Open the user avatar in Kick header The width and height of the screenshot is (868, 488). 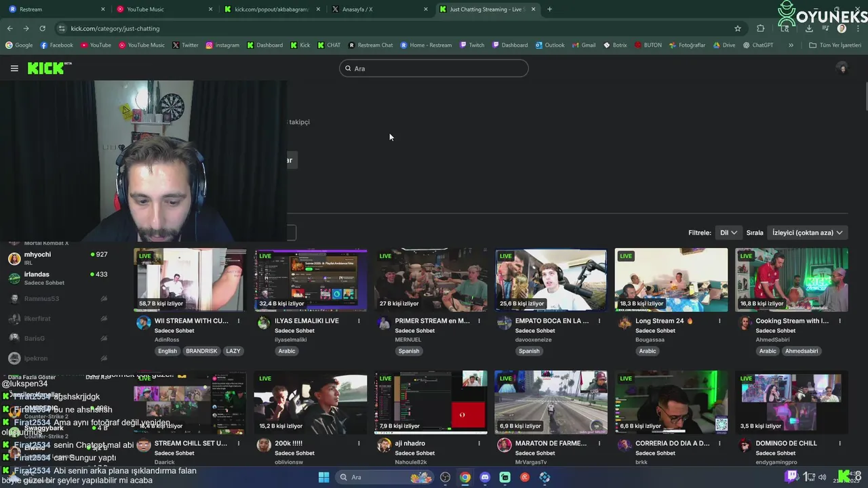coord(842,68)
